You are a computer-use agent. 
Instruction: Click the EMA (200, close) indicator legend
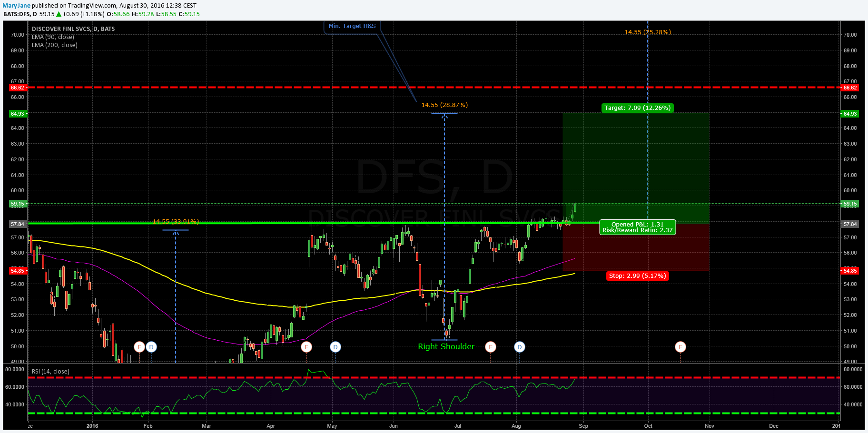tap(55, 45)
